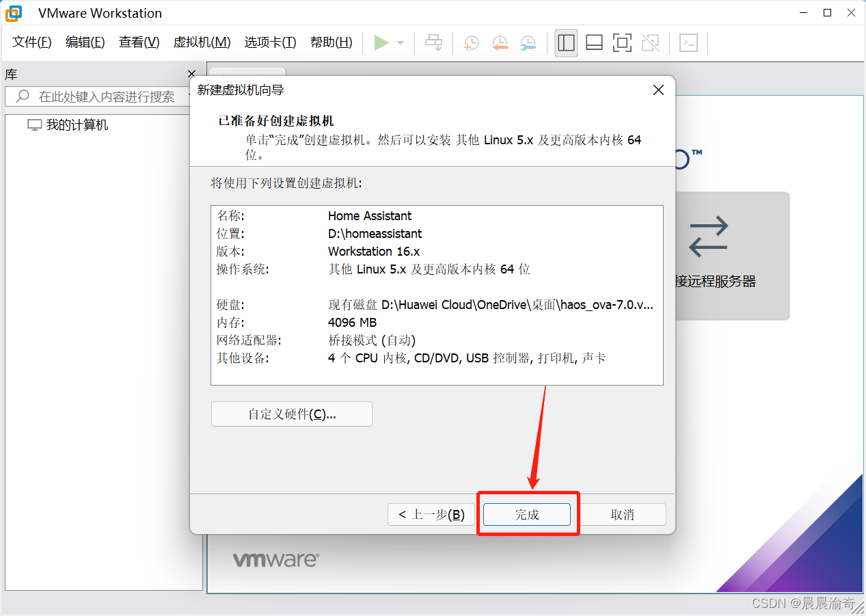Minimize the VMware Workstation window
Screen dimensions: 866x616
pos(804,12)
